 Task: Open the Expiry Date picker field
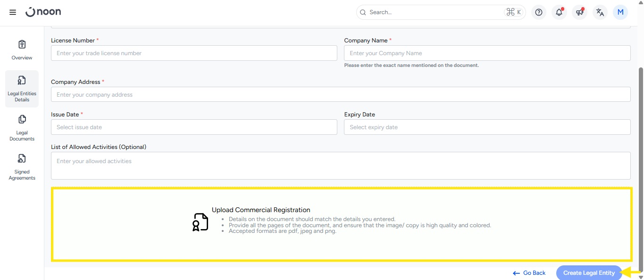click(487, 127)
